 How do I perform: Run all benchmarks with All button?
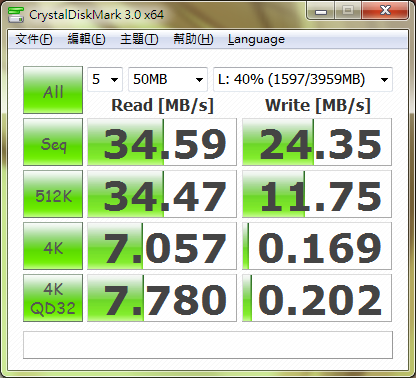(53, 90)
